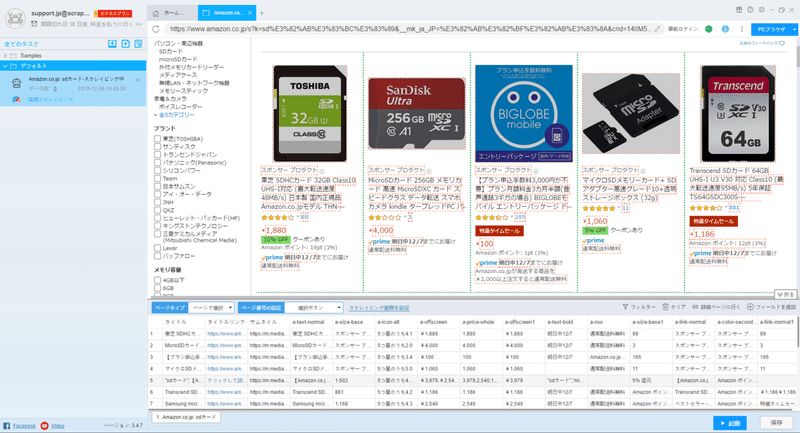Click the TOSHIBA 32GB card thumbnail
Viewport: 800px width, 433px height.
[310, 114]
